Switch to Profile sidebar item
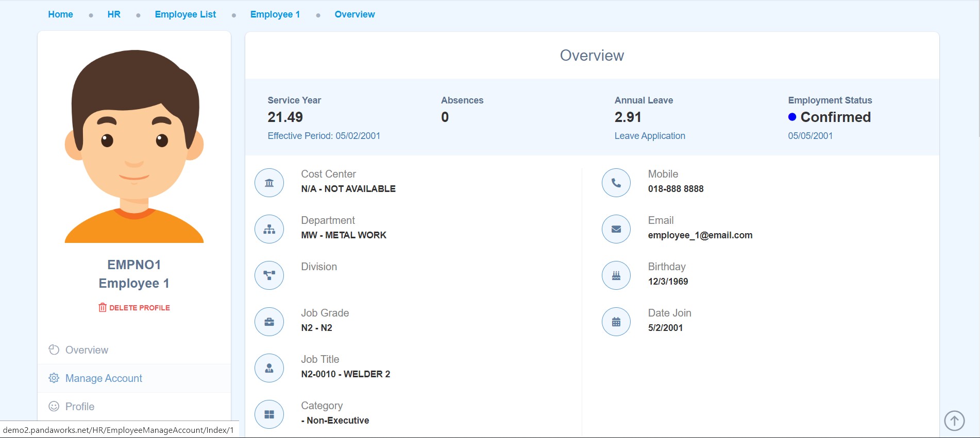The width and height of the screenshot is (980, 438). (80, 407)
